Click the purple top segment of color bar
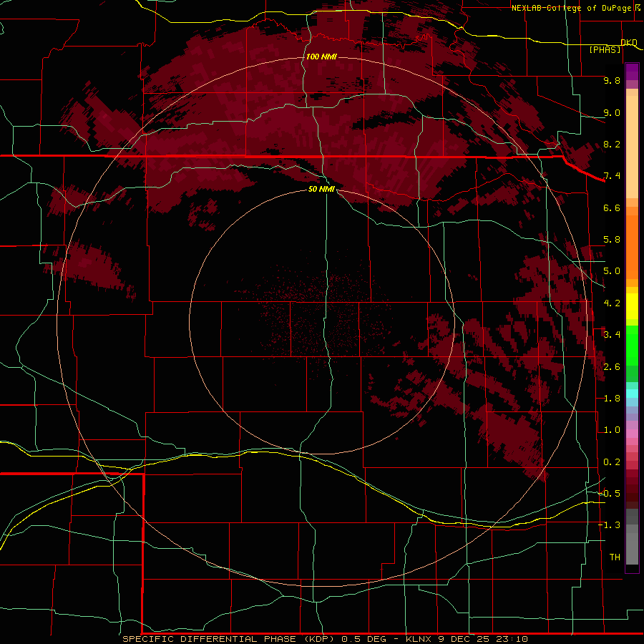 coord(632,72)
